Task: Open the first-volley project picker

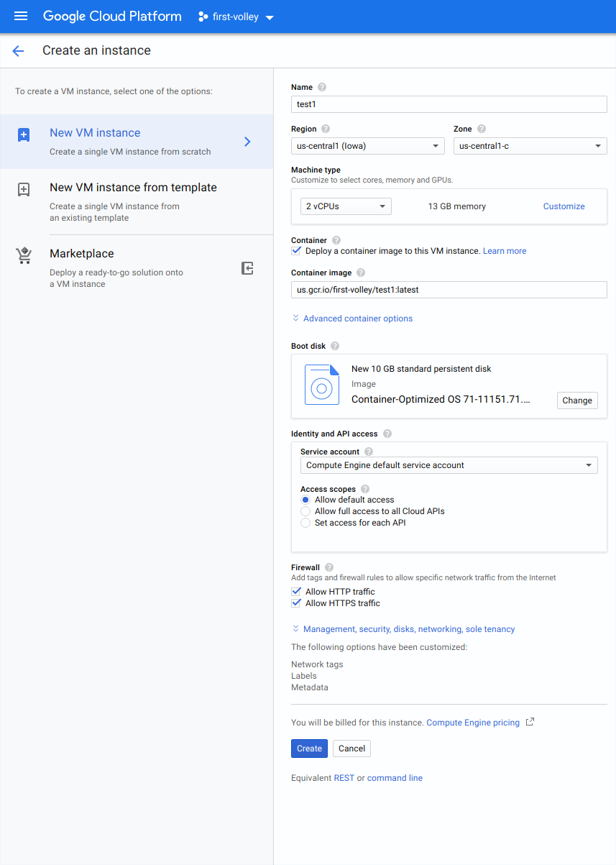Action: 235,16
